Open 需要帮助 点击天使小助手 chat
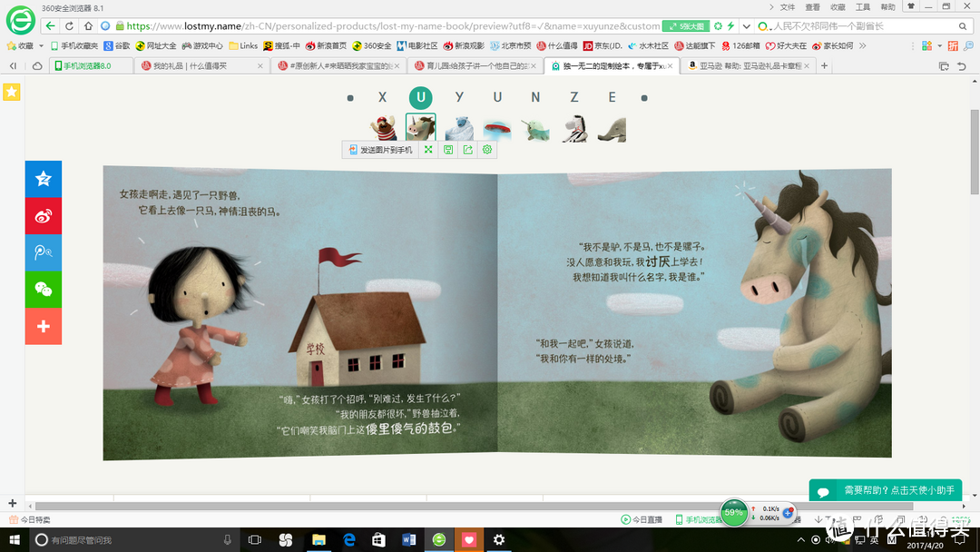Image resolution: width=980 pixels, height=552 pixels. pos(886,491)
